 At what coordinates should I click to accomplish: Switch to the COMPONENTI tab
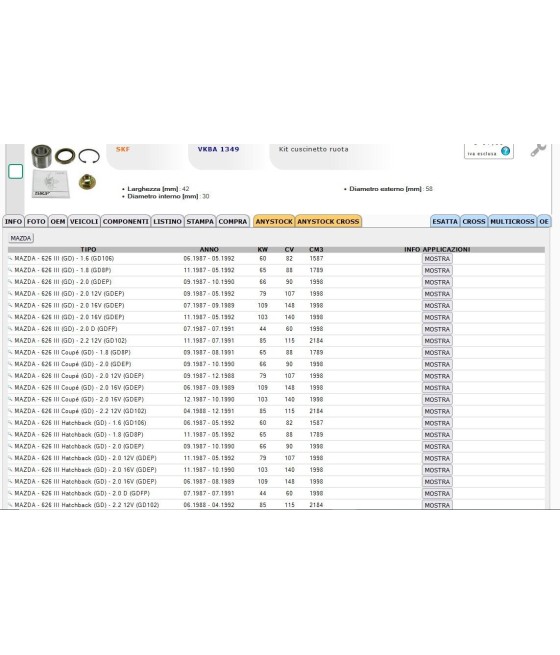(x=126, y=221)
